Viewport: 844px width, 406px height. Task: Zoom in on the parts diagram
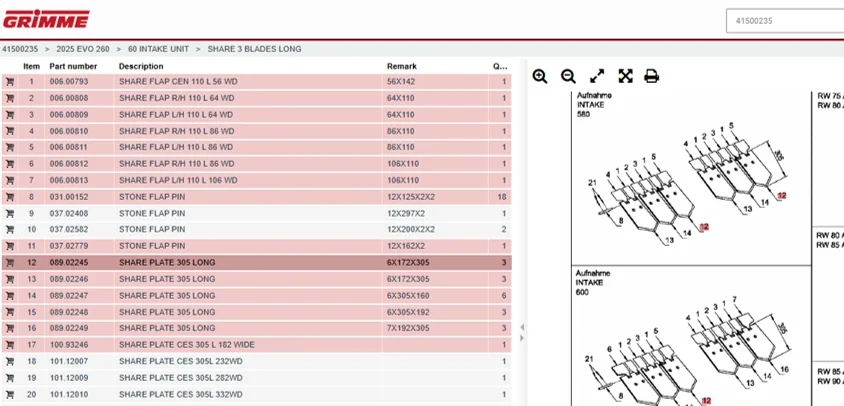[x=540, y=76]
